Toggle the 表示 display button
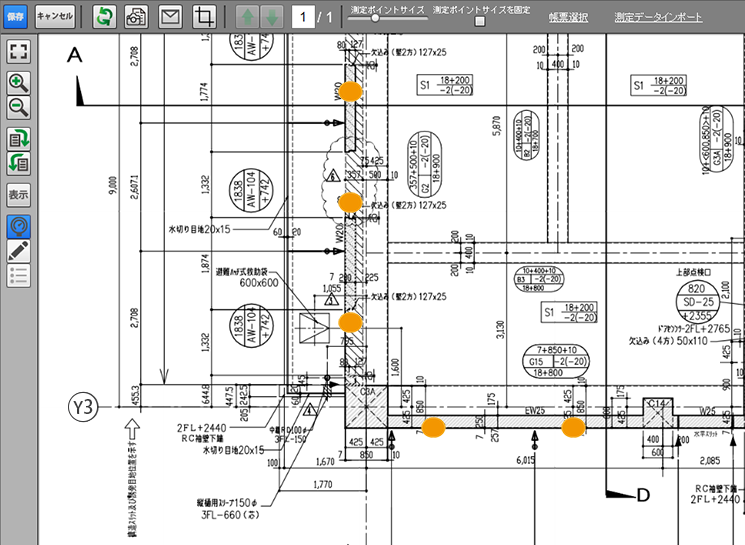The height and width of the screenshot is (545, 745). pyautogui.click(x=18, y=194)
